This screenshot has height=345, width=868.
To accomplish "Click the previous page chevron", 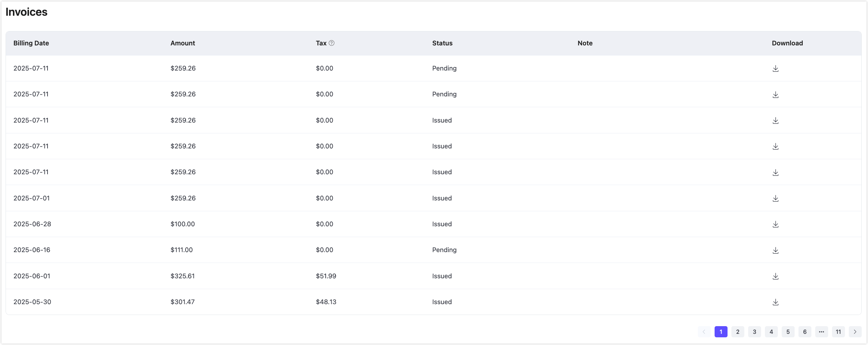I will [703, 332].
